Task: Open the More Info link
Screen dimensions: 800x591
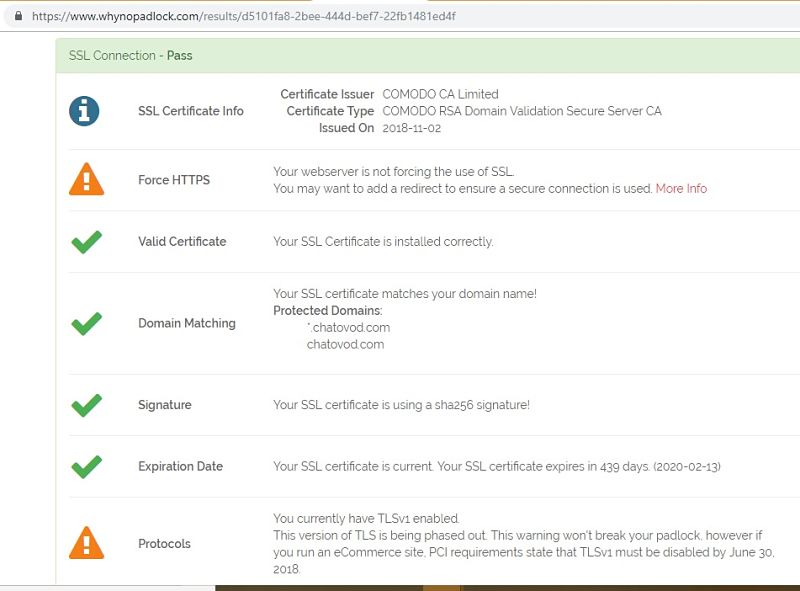Action: tap(681, 188)
